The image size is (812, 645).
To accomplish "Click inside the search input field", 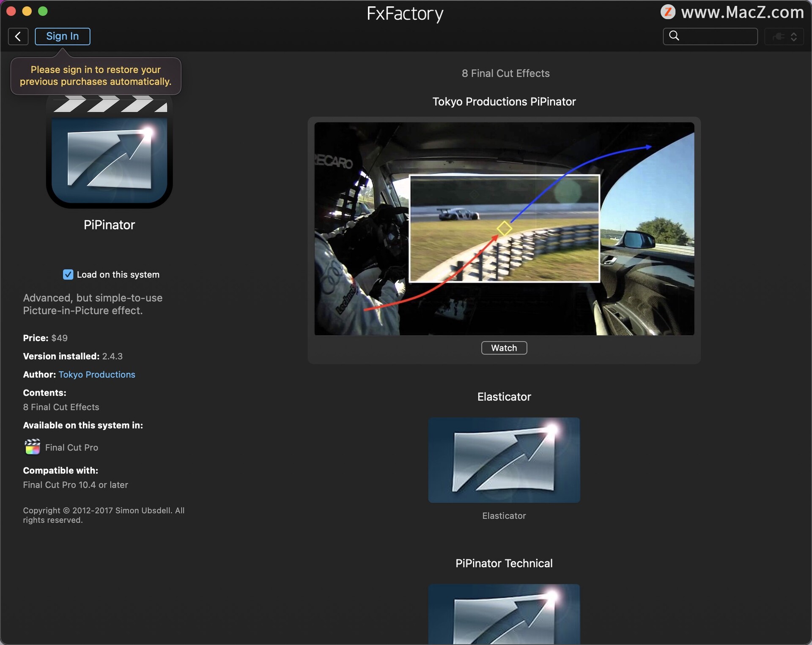I will click(718, 36).
